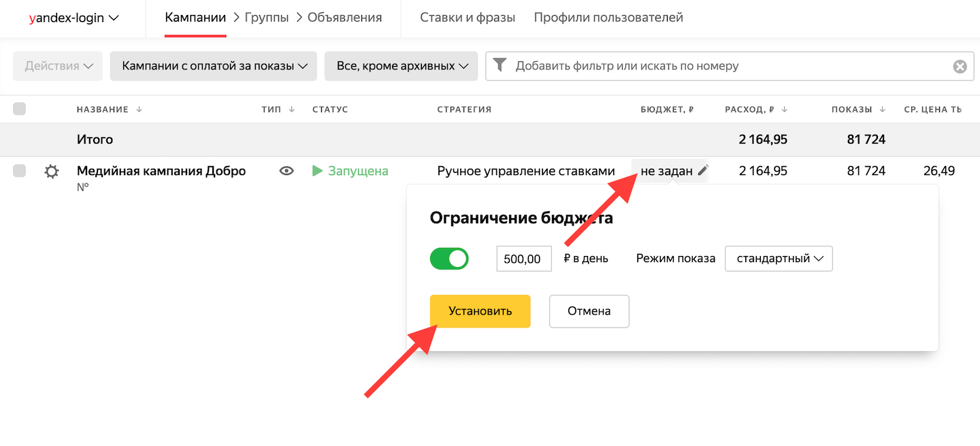Image resolution: width=980 pixels, height=446 pixels.
Task: Sort by Показы column arrow
Action: [x=883, y=110]
